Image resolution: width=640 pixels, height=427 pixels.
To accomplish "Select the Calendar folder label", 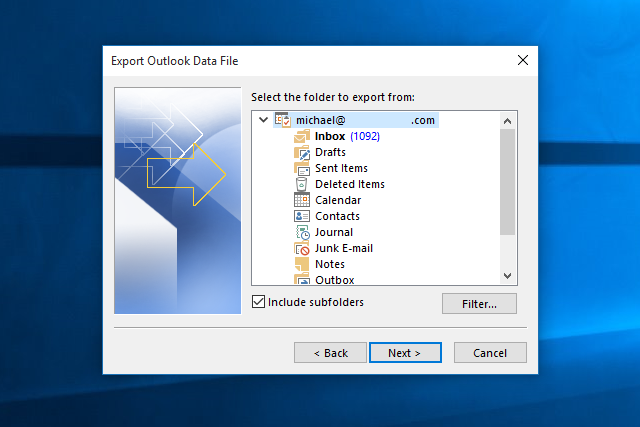I will (x=338, y=200).
